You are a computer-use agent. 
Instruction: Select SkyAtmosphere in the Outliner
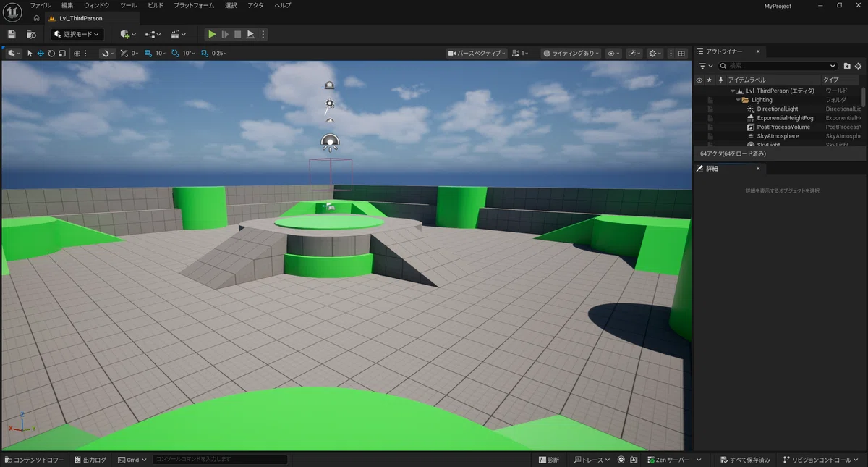tap(778, 136)
